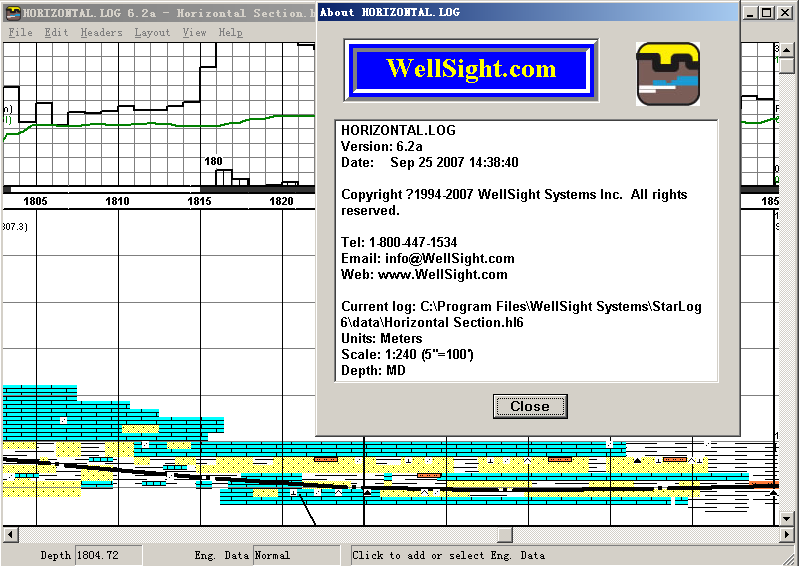Click the horizontal scrollbar right arrow
Screen dimensions: 799x566
point(786,534)
